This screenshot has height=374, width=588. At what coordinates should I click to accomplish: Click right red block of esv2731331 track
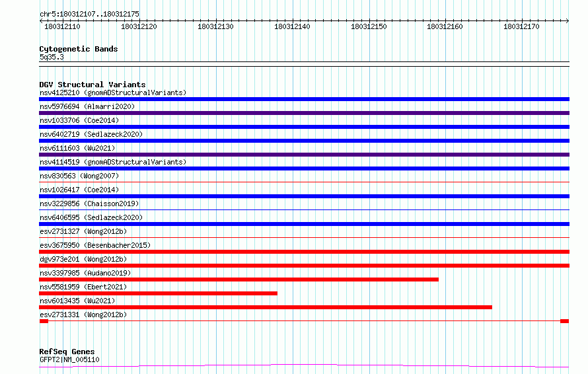click(565, 321)
